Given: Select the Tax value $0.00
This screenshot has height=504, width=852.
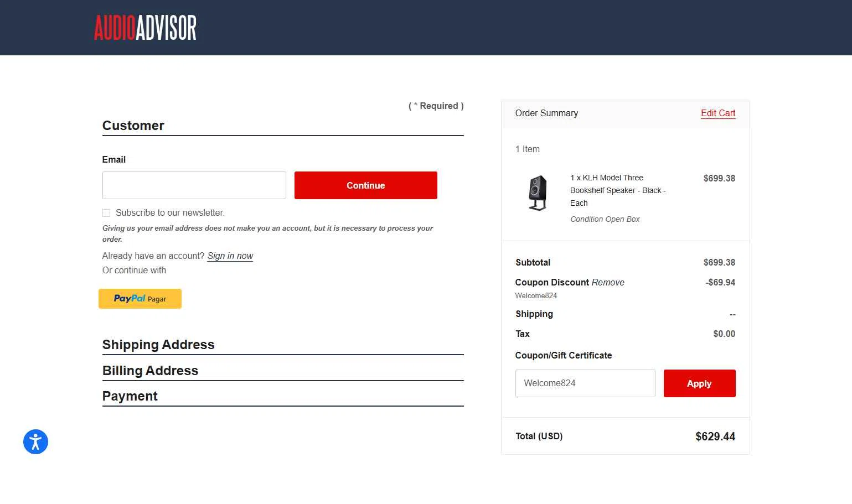Looking at the screenshot, I should [724, 334].
